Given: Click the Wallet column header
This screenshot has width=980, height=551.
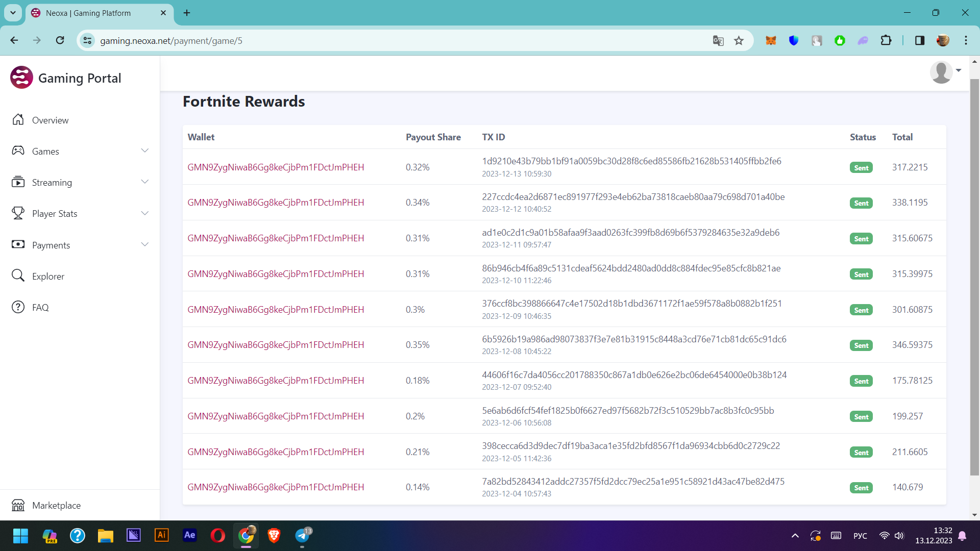Looking at the screenshot, I should pyautogui.click(x=201, y=137).
